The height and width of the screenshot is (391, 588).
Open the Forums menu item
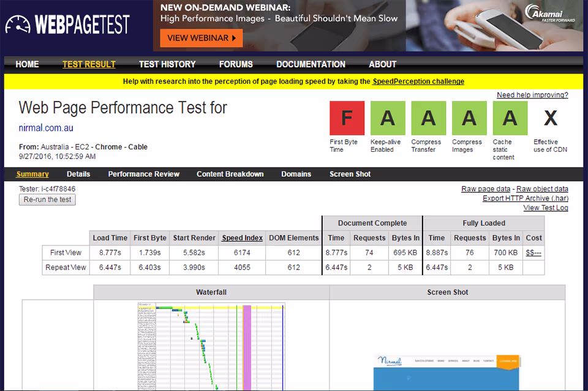pos(236,64)
